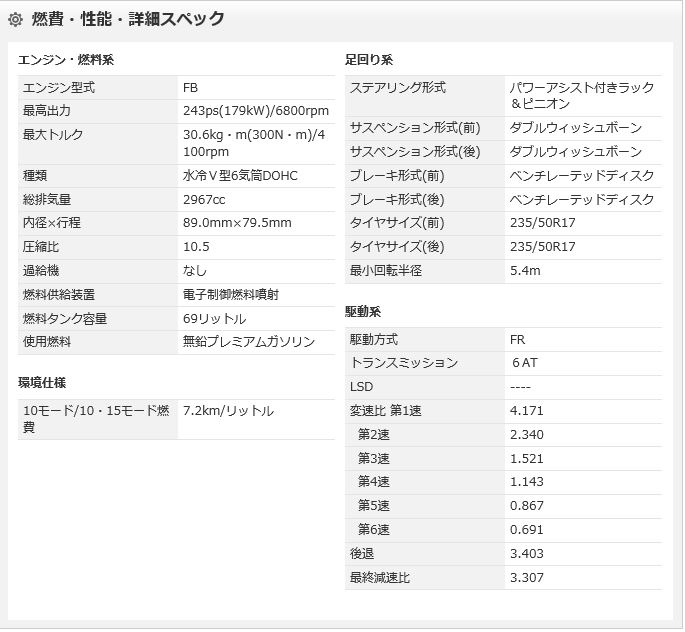
Task: Click the タイヤサイズ(前) label
Action: (x=397, y=224)
